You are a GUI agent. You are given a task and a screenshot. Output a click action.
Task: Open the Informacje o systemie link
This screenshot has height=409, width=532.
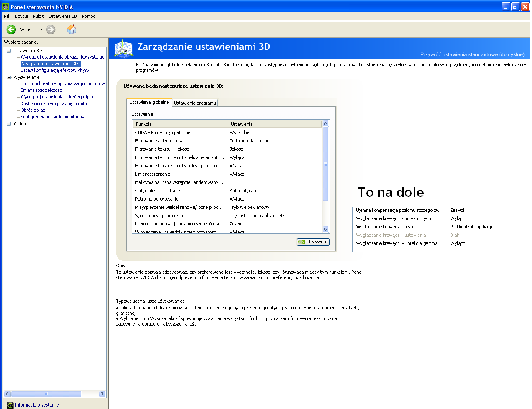37,405
